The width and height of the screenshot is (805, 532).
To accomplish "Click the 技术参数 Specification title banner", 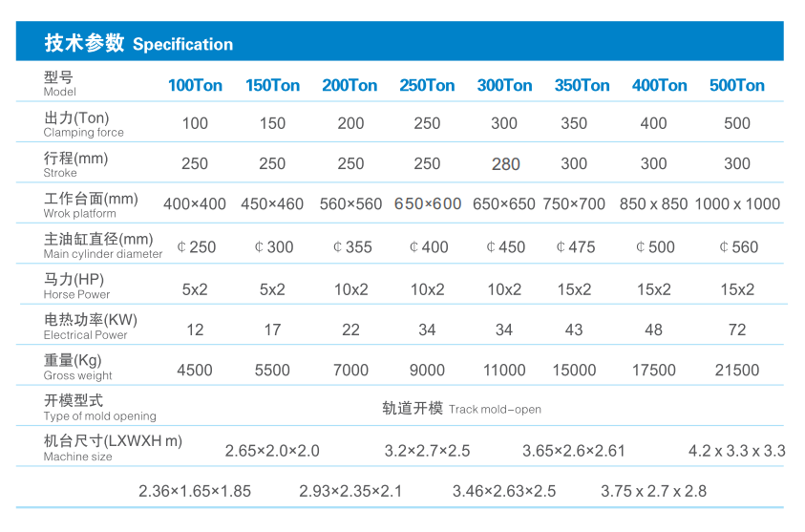I will (139, 43).
